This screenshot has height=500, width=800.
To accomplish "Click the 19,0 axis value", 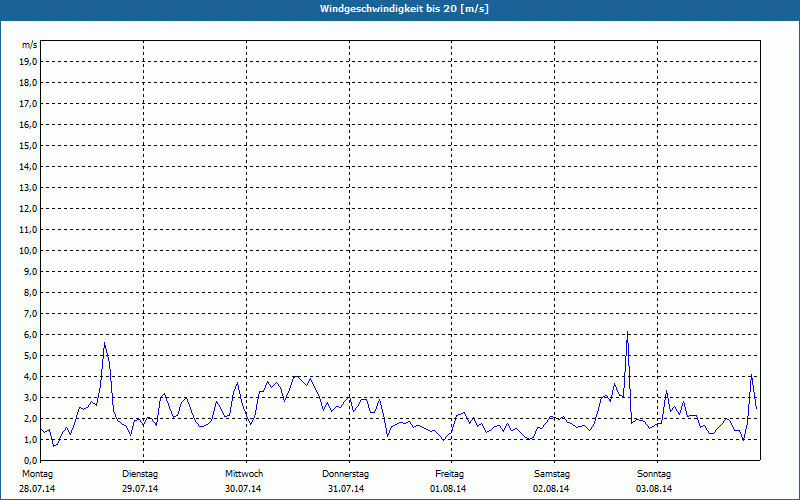I will (27, 62).
